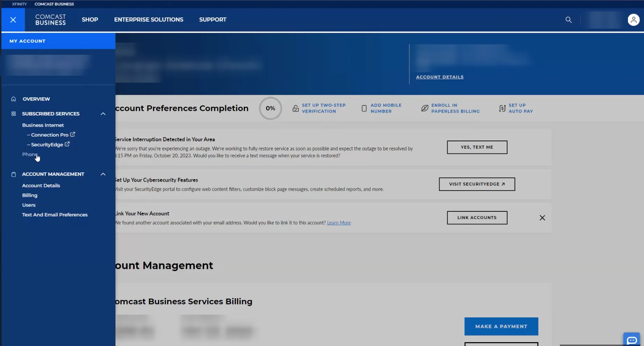Screen dimensions: 644x346
Task: Click Enroll in Paperless Billing text
Action: (x=455, y=108)
